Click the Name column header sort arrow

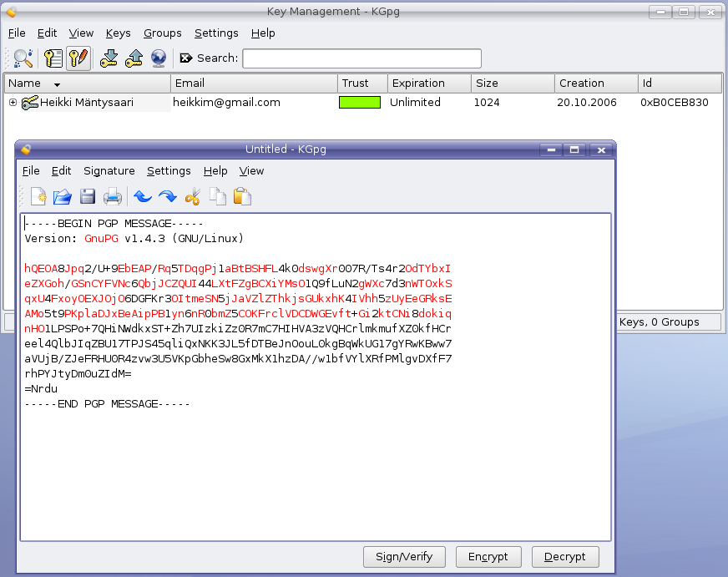click(57, 84)
